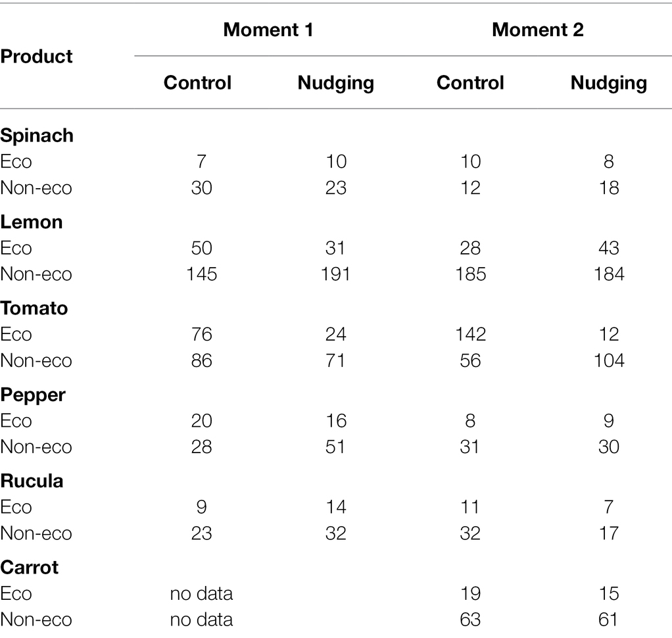This screenshot has width=672, height=638.
Task: Click the tomato non-eco value 104
Action: pyautogui.click(x=609, y=360)
